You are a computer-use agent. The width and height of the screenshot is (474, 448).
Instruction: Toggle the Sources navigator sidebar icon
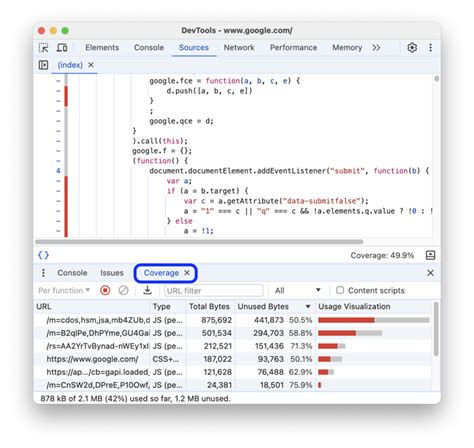pos(43,65)
